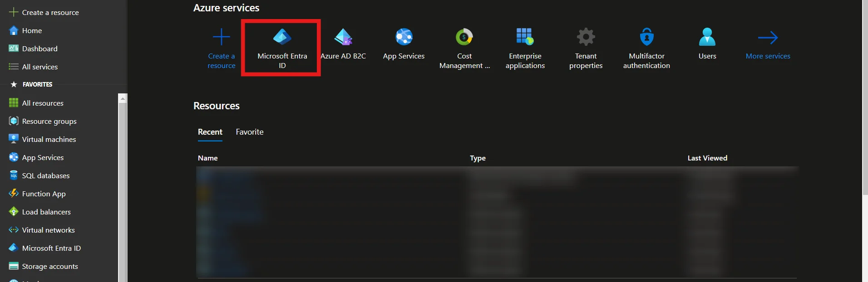Click the Load balancers diamond icon
Image resolution: width=868 pixels, height=282 pixels.
(x=14, y=212)
